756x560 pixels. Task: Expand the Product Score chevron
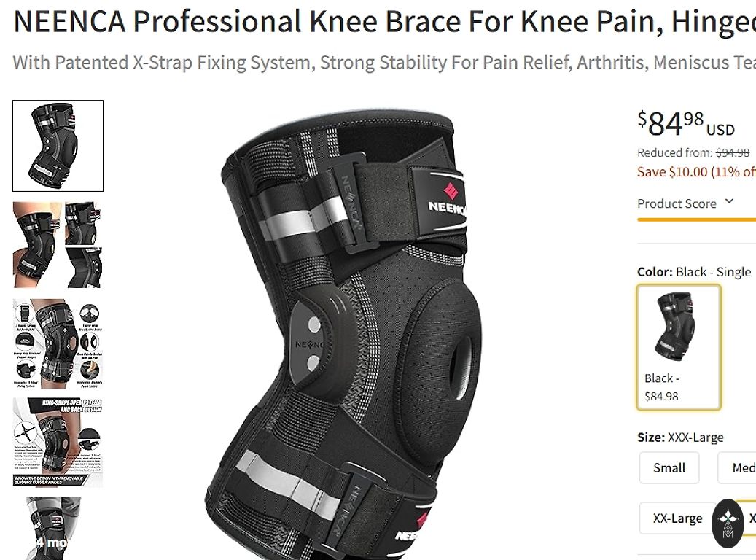click(x=729, y=202)
